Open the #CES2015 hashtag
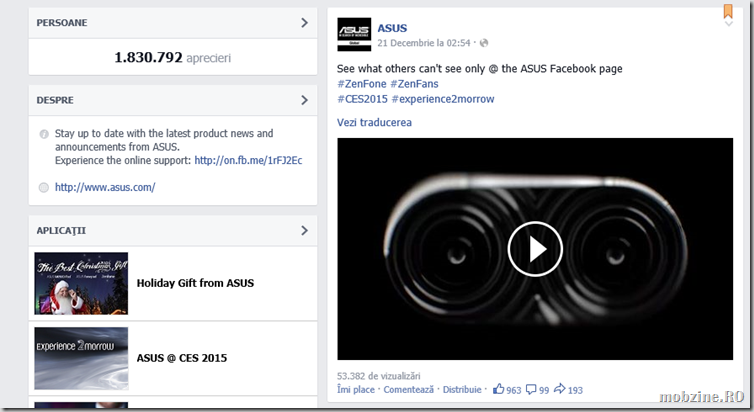The width and height of the screenshot is (754, 412). (x=362, y=99)
